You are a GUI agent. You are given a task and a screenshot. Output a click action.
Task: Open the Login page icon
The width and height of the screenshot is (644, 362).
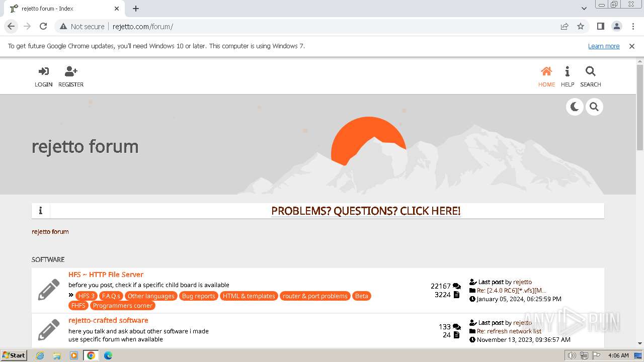[44, 71]
